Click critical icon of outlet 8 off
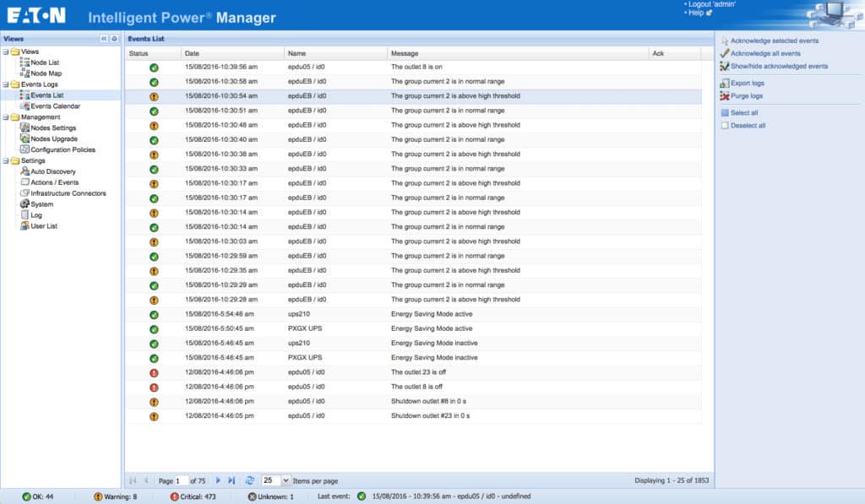Image resolution: width=865 pixels, height=504 pixels. click(154, 387)
